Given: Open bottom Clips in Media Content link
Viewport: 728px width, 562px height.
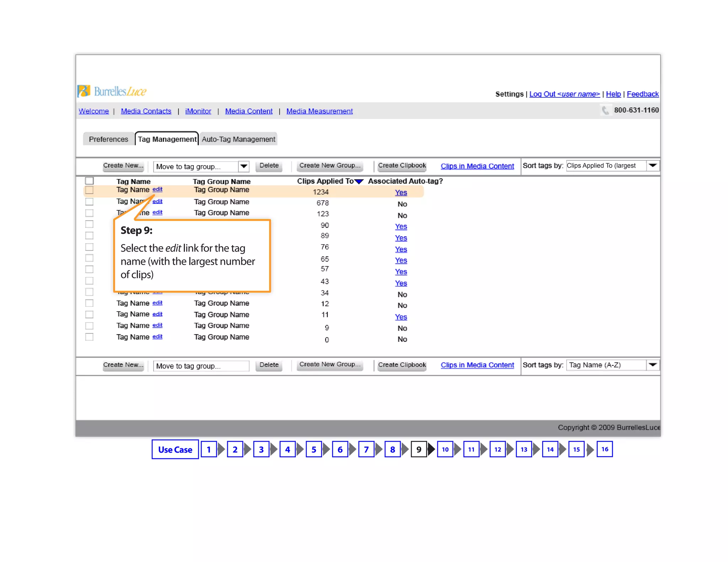Looking at the screenshot, I should click(x=477, y=365).
